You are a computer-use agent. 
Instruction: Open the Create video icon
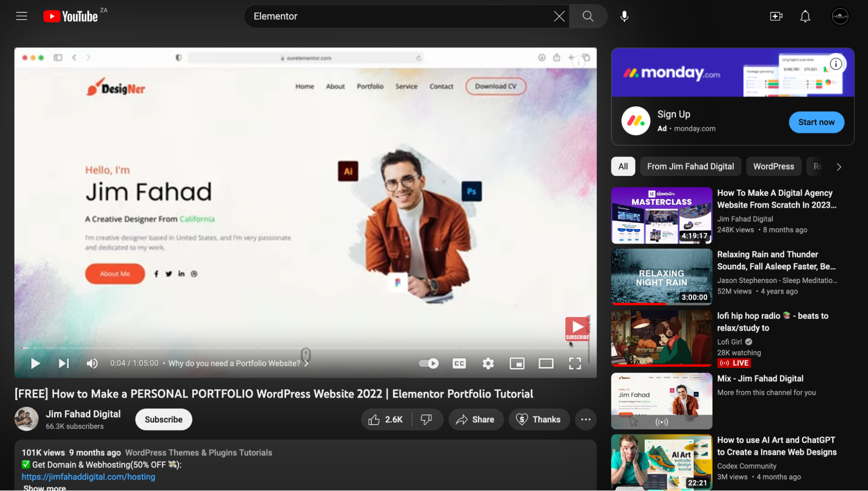(x=776, y=16)
